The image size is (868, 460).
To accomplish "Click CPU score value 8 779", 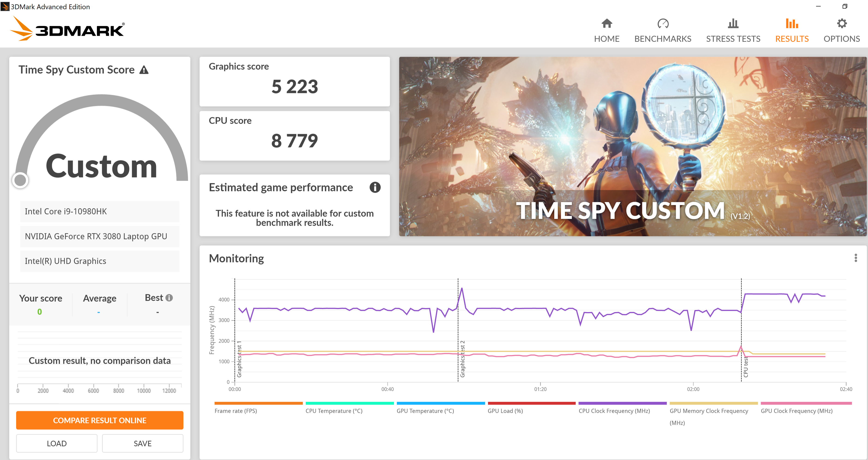I will click(294, 141).
